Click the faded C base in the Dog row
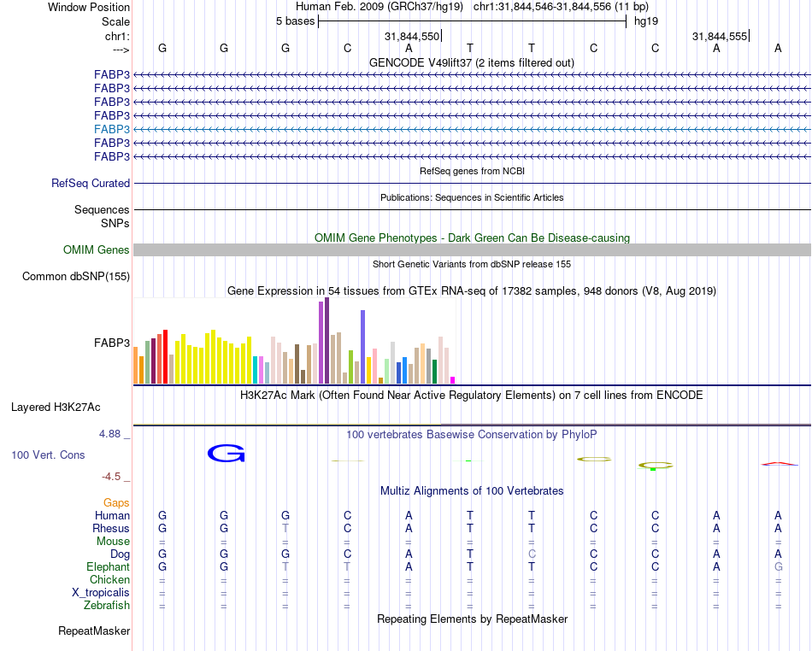The height and width of the screenshot is (651, 812). (532, 554)
